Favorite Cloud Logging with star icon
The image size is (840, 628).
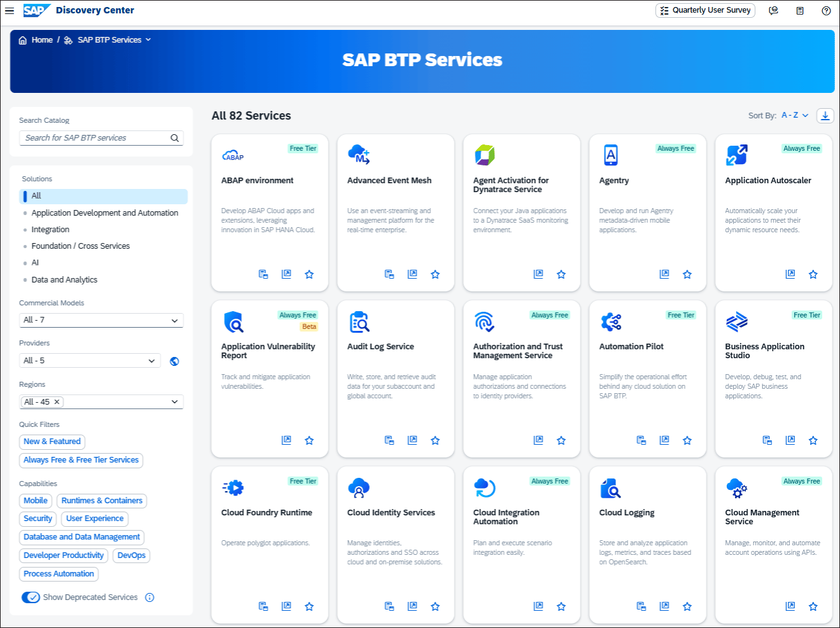point(687,606)
